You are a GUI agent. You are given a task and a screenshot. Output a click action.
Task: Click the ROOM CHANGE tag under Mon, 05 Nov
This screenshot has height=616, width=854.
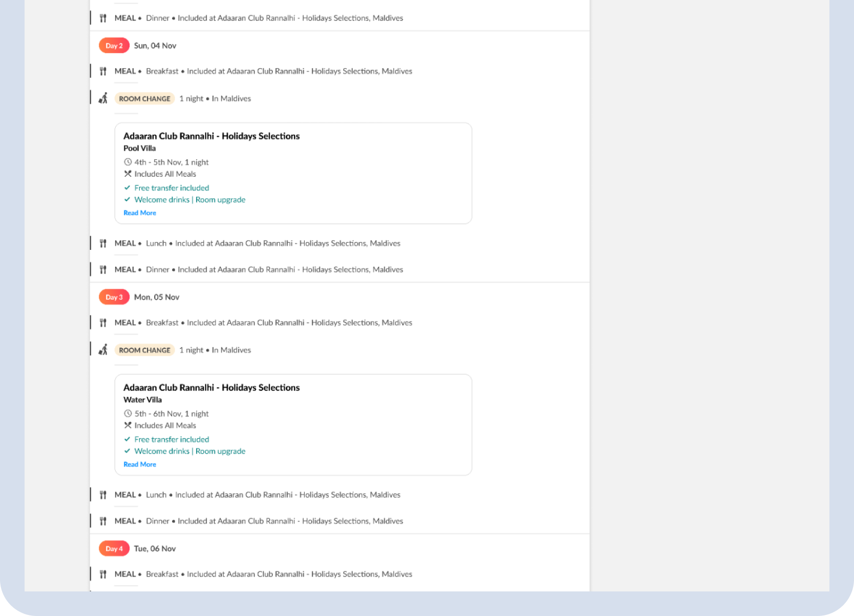[145, 350]
